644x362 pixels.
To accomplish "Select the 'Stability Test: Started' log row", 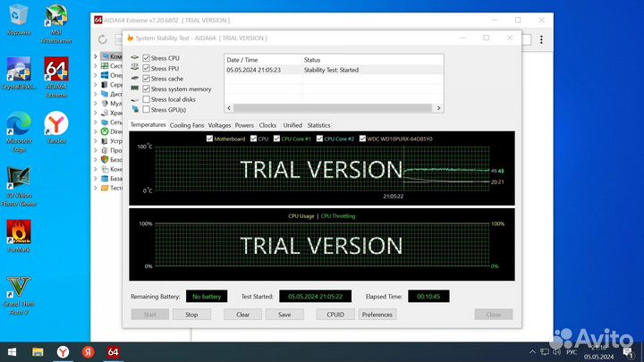I will (334, 70).
